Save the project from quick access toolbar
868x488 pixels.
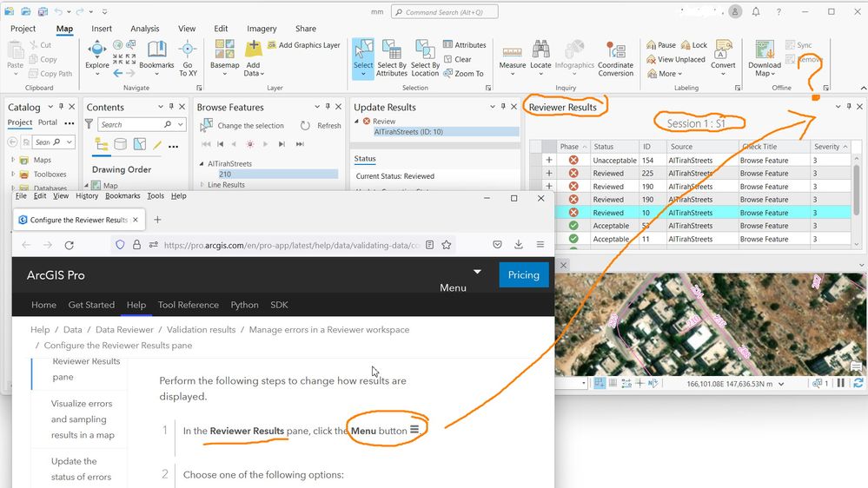(43, 11)
